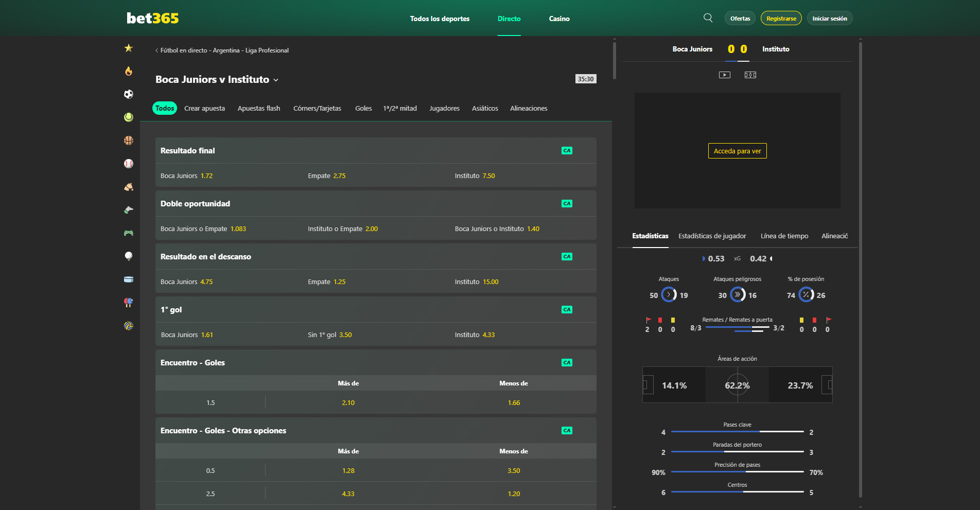Viewport: 980px width, 510px height.
Task: Collapse Encuentro - Goles - Otras opciones header
Action: tap(376, 431)
